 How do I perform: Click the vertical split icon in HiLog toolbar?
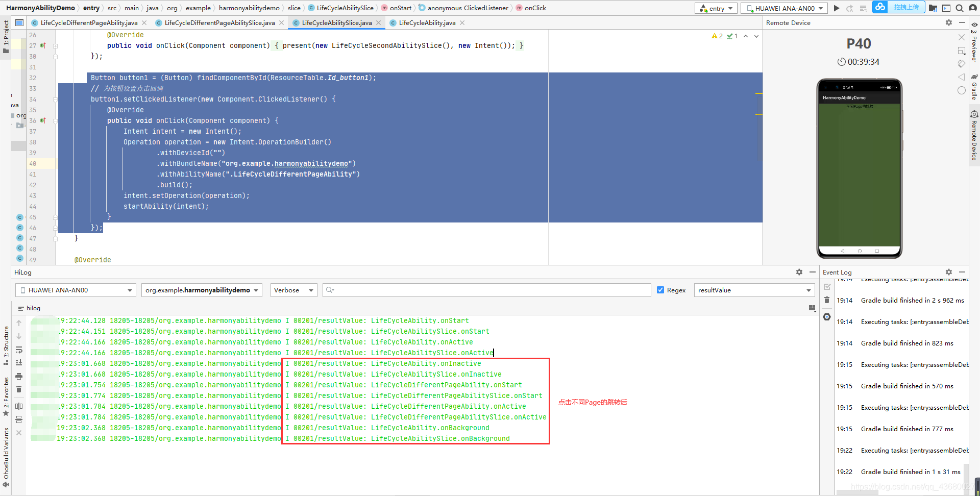(x=19, y=406)
